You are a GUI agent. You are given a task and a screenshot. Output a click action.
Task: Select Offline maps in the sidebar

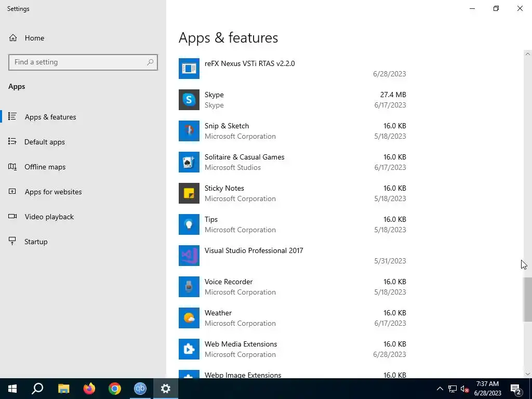point(45,167)
